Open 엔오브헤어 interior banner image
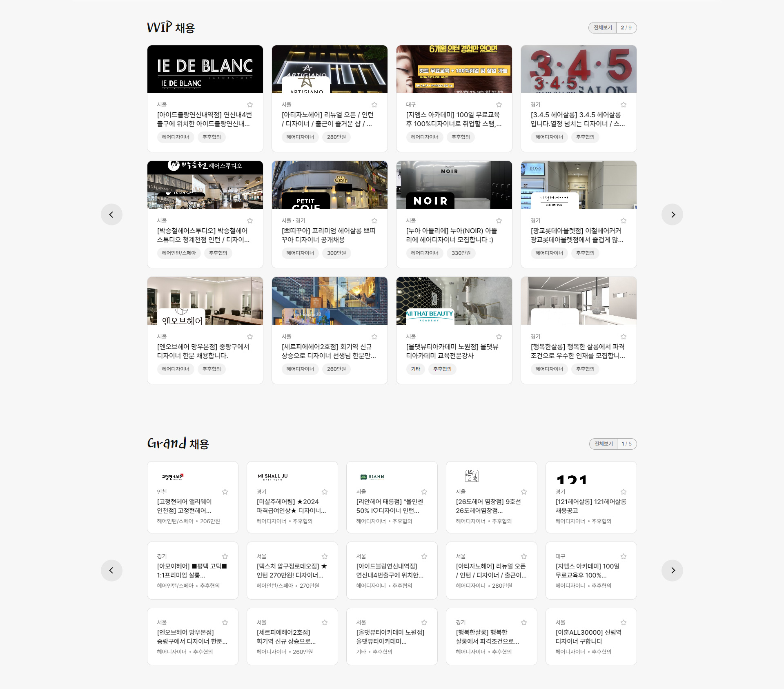The height and width of the screenshot is (689, 784). pyautogui.click(x=205, y=301)
